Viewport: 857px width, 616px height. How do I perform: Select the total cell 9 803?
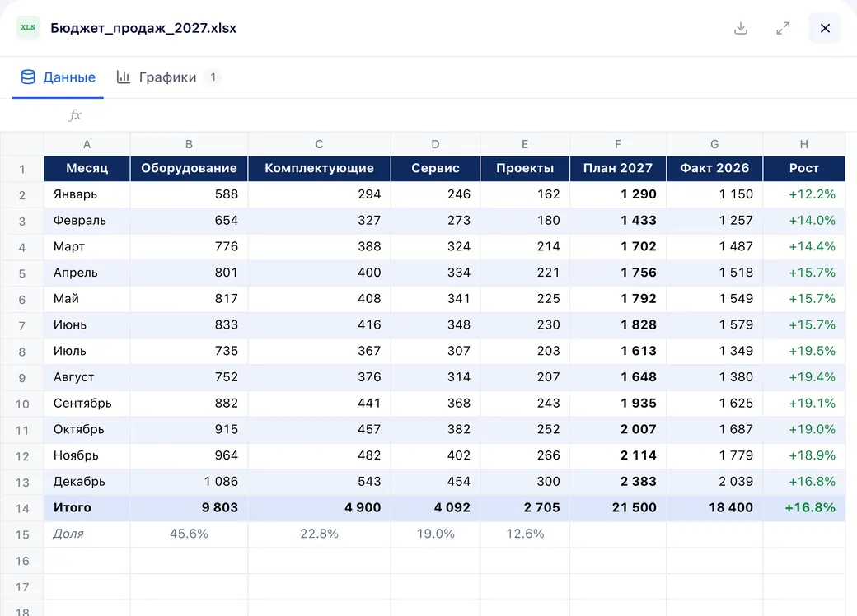(189, 508)
